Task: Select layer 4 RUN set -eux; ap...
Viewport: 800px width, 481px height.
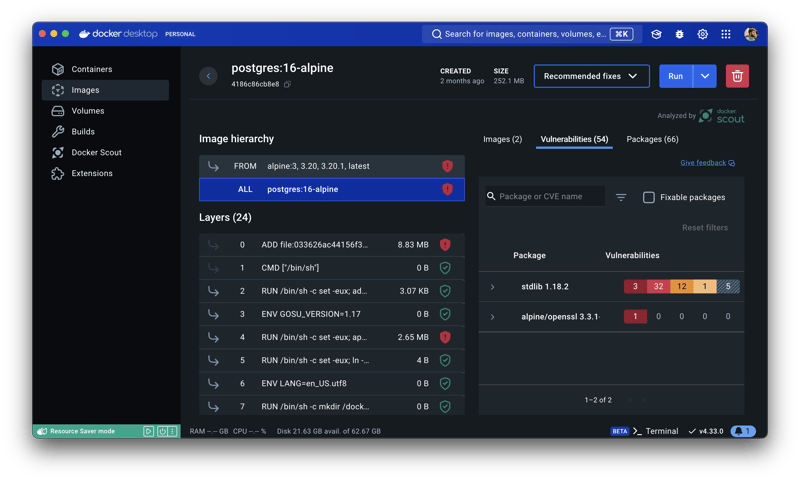Action: 332,337
